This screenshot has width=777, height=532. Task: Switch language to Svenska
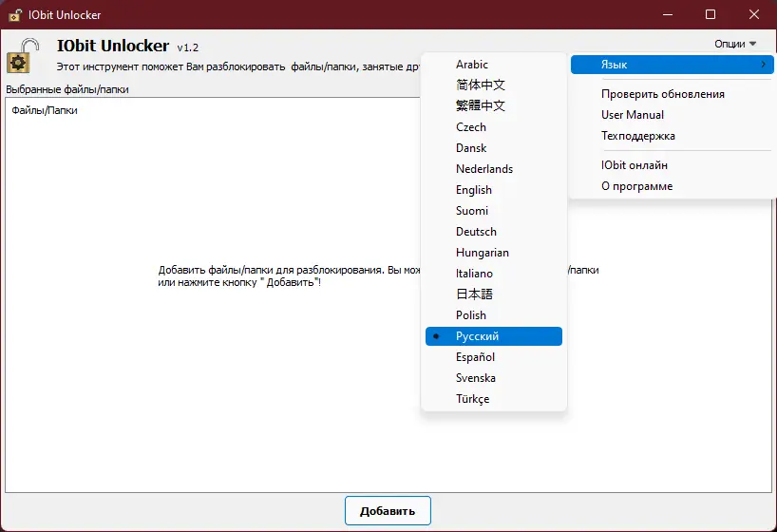[x=494, y=378]
